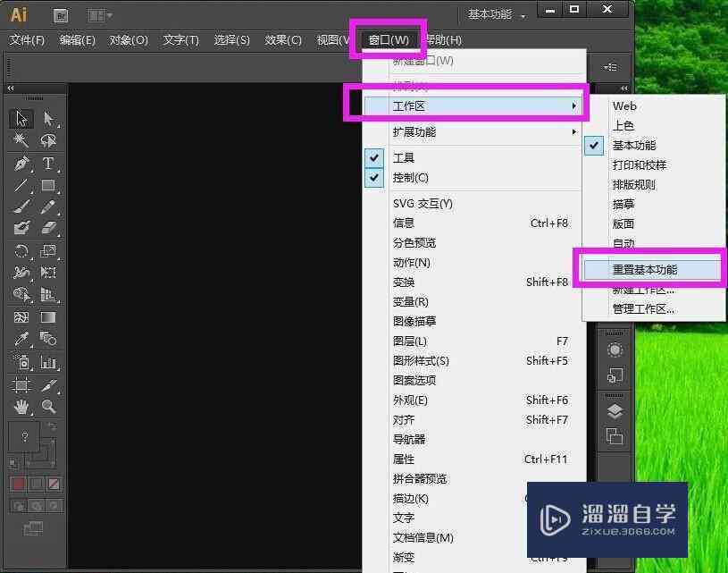Open the 文件(F) menu

[27, 40]
